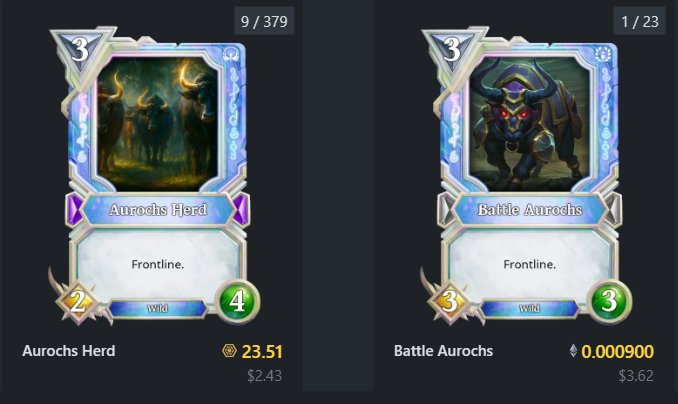Screen dimensions: 678x404
Task: Open the Battle Aurochs card artwork
Action: pyautogui.click(x=530, y=123)
